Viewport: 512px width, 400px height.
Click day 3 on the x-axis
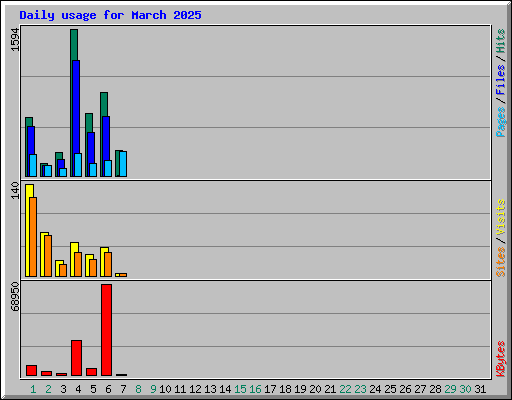click(63, 389)
